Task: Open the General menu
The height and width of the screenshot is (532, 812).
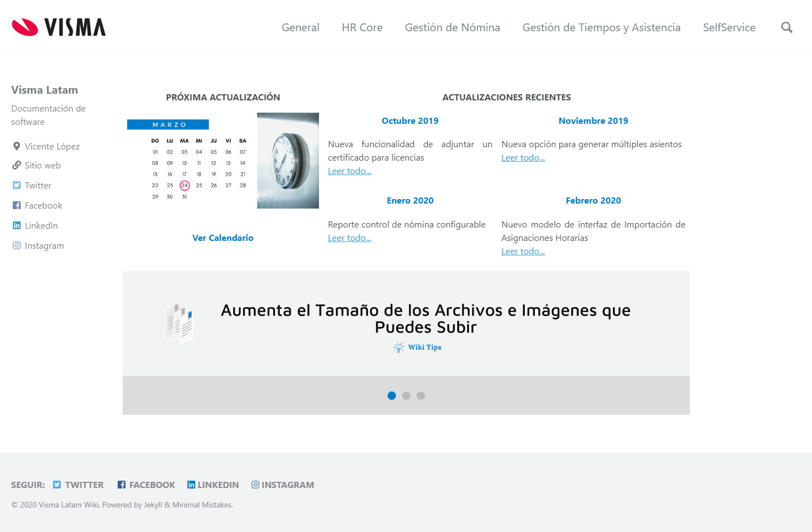Action: [x=301, y=27]
